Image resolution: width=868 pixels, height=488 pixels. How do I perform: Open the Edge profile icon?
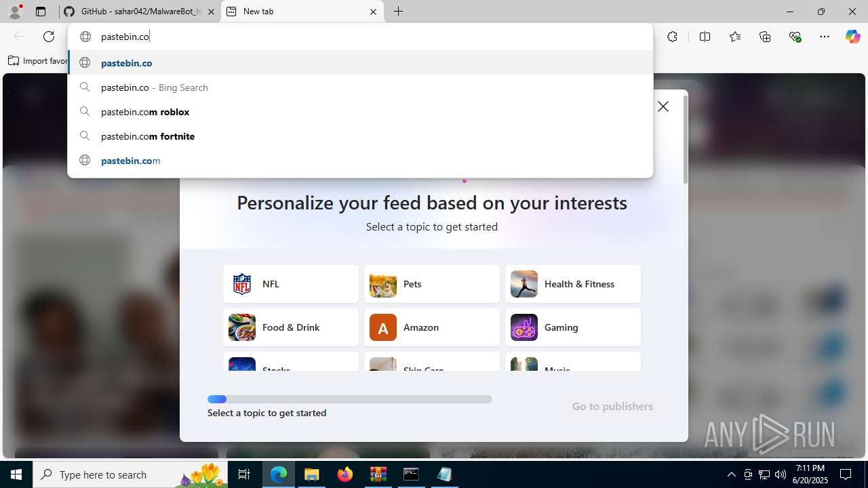pyautogui.click(x=15, y=12)
